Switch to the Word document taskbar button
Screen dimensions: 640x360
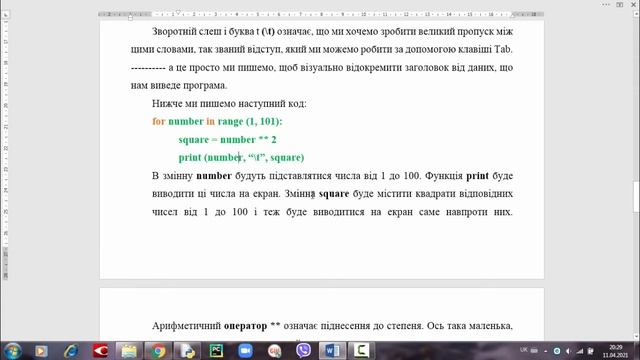(333, 351)
